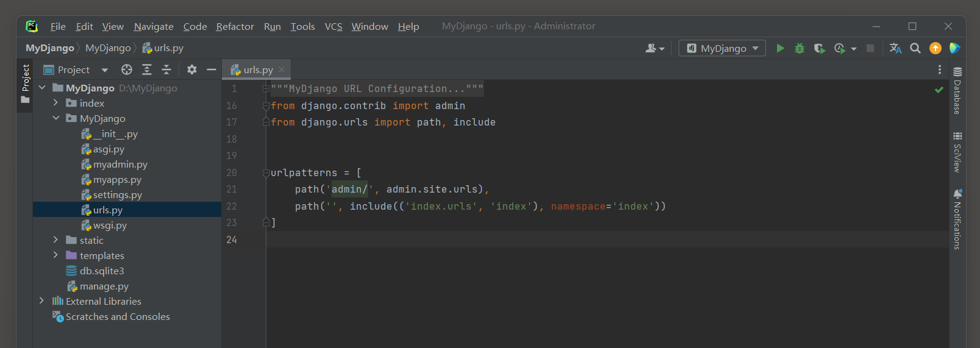Open Search Everywhere magnifier
Screen dimensions: 980x348
point(915,48)
